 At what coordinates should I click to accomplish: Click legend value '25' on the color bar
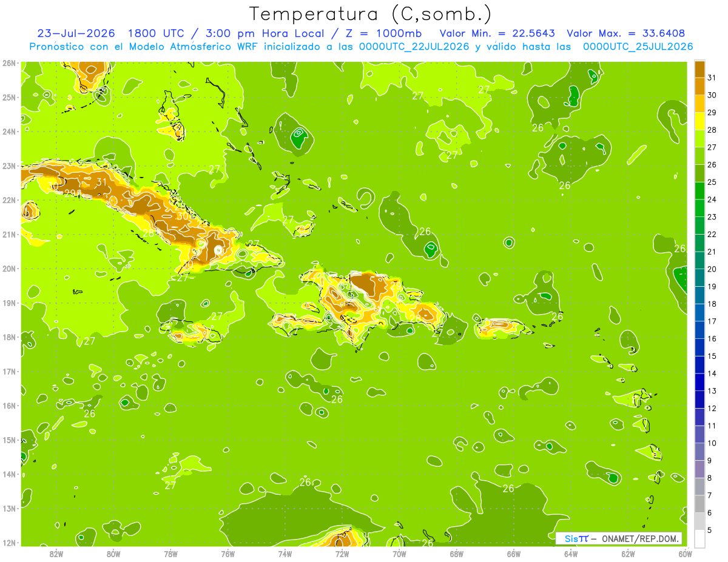[712, 182]
